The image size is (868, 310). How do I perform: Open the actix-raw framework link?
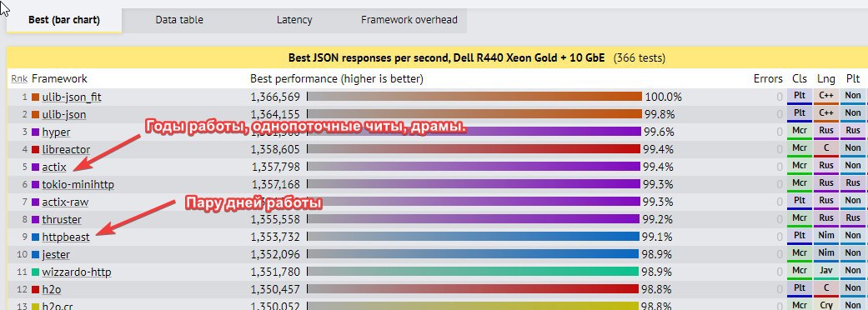(65, 202)
